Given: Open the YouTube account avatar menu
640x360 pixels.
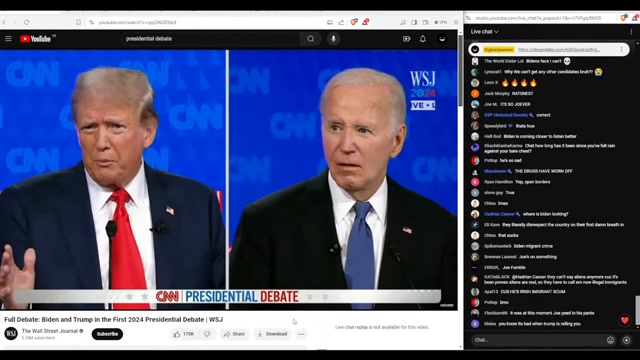Looking at the screenshot, I should (442, 39).
